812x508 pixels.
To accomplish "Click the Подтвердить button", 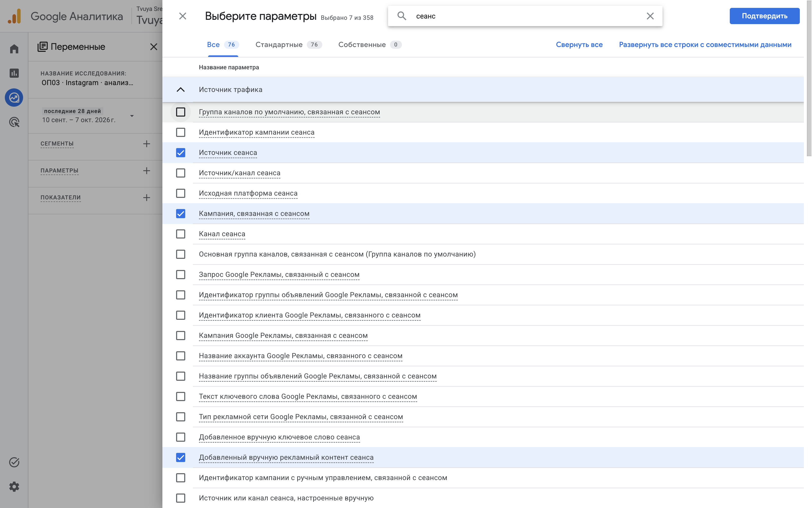I will coord(764,16).
